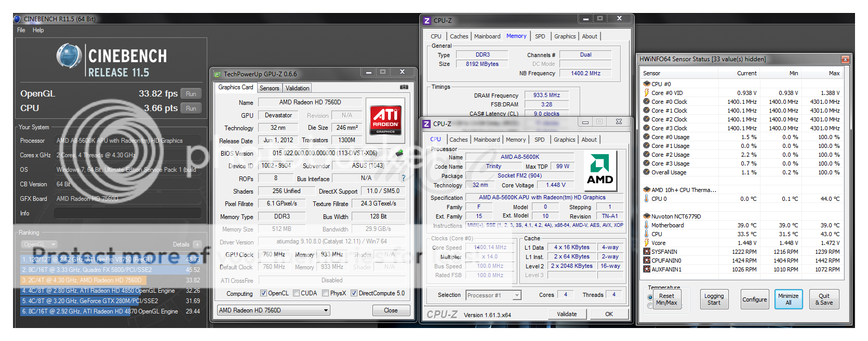Open the AMD Radeon HD 7560D GPU dropdown
Screen dimensions: 868x341
point(274,310)
